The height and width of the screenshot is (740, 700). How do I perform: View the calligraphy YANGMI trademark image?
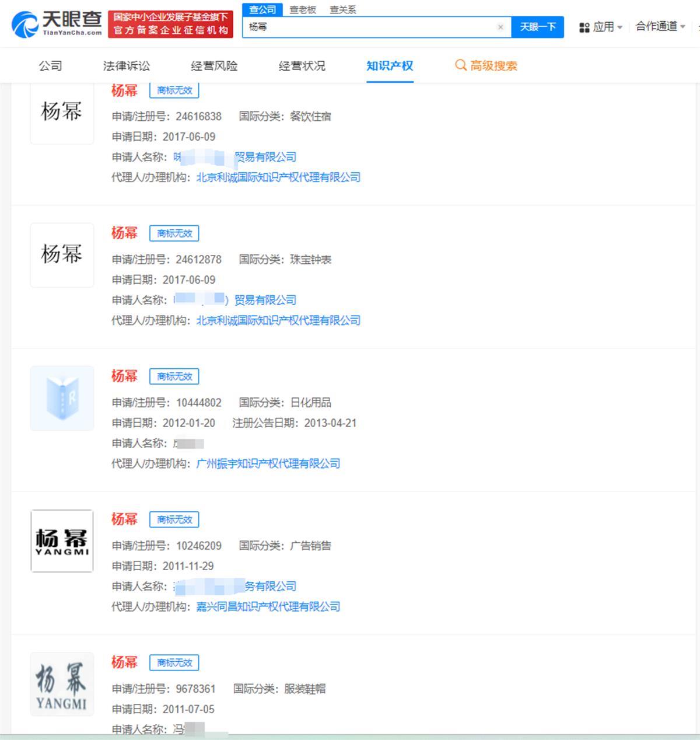click(x=62, y=684)
